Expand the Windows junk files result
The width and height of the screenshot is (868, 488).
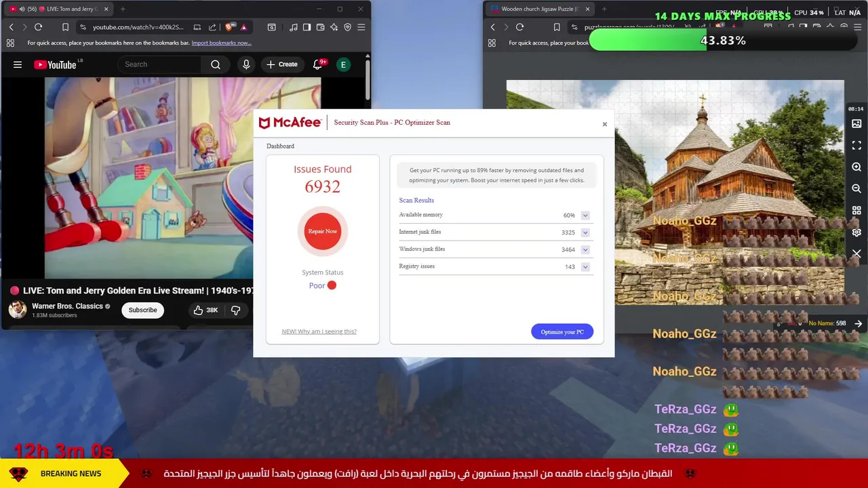585,249
